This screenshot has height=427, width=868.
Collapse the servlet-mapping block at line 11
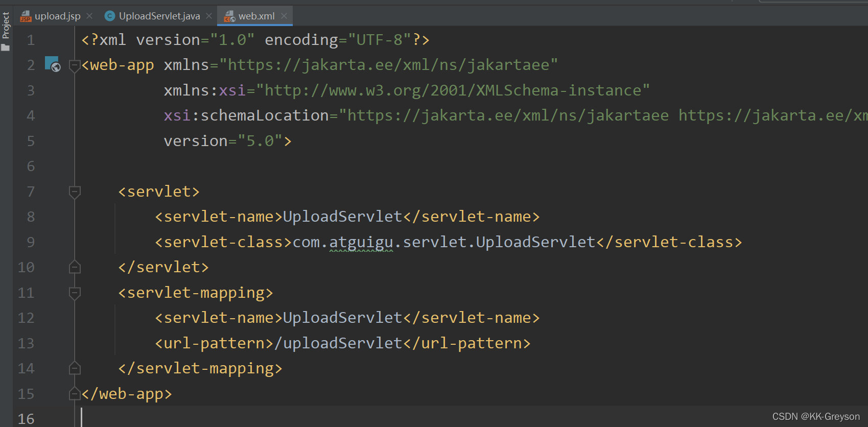[x=75, y=293]
